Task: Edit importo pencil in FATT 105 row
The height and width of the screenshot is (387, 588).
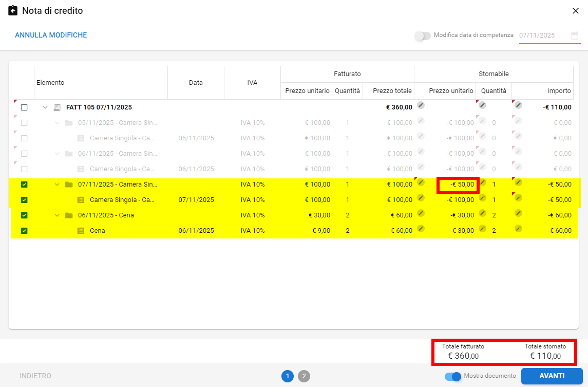Action: pyautogui.click(x=518, y=105)
